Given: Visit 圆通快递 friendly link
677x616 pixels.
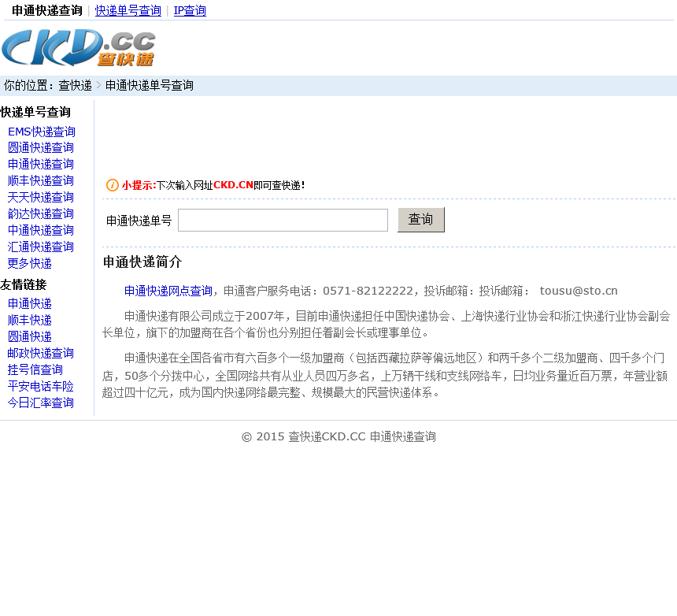Looking at the screenshot, I should [x=30, y=336].
